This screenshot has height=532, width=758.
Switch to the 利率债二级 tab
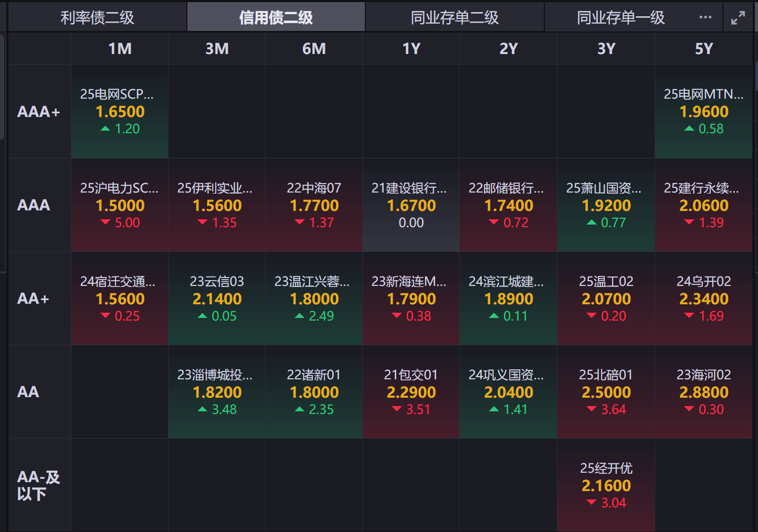(97, 17)
